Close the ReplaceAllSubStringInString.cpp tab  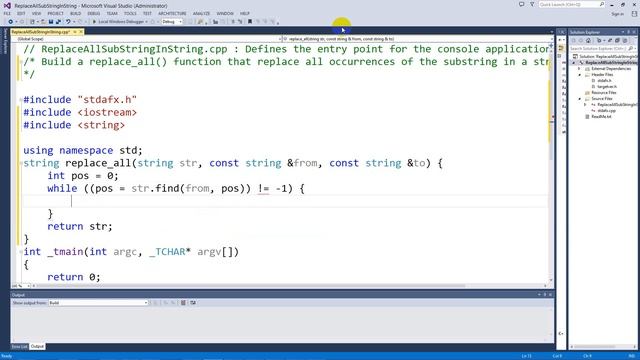[x=81, y=32]
